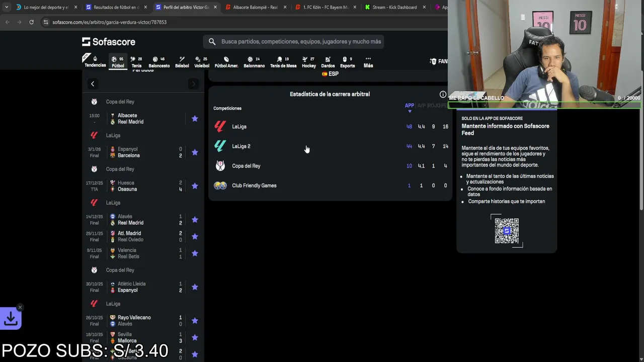
Task: Click the search magnifier icon
Action: (x=212, y=42)
